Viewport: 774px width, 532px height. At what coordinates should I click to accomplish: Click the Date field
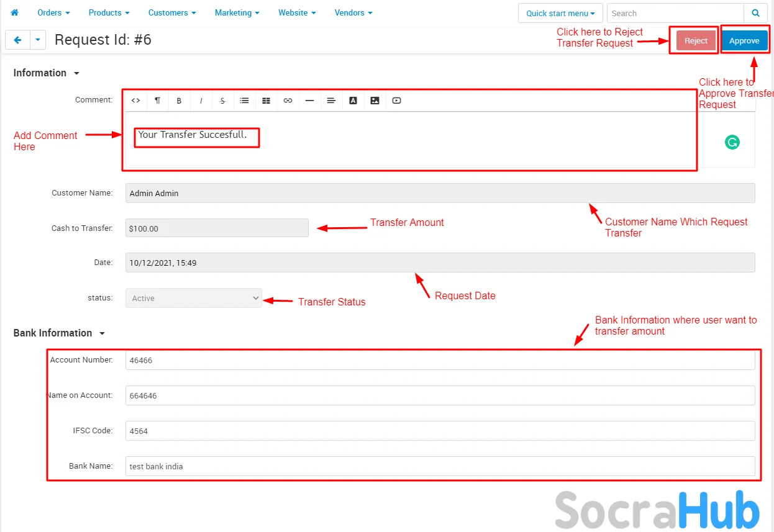coord(440,263)
